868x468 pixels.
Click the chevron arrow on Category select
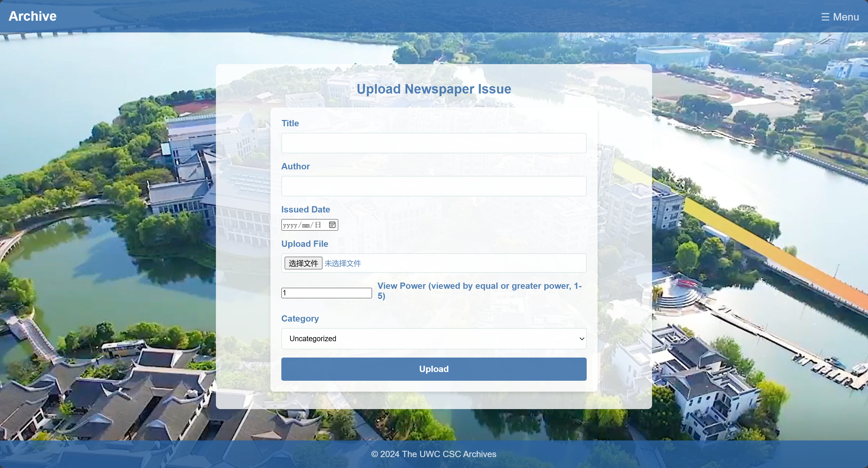(x=581, y=338)
